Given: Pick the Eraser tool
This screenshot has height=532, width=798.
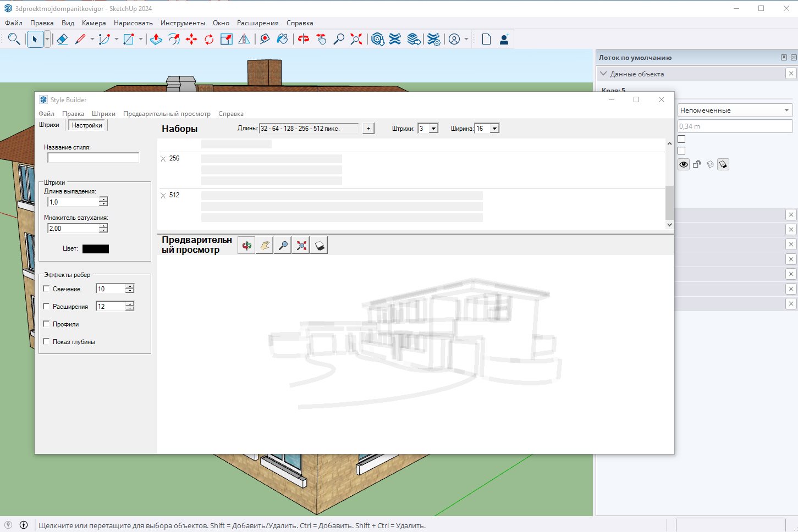Looking at the screenshot, I should click(62, 39).
